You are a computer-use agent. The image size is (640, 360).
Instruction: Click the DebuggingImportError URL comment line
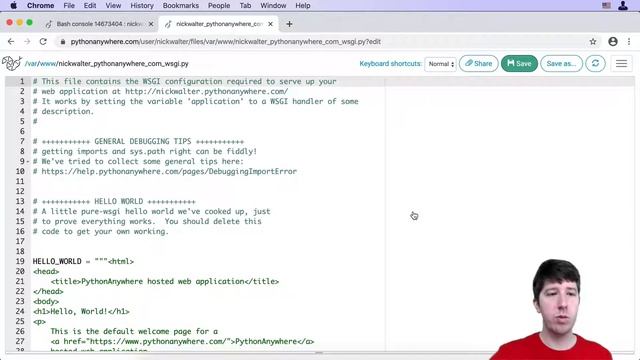click(164, 171)
